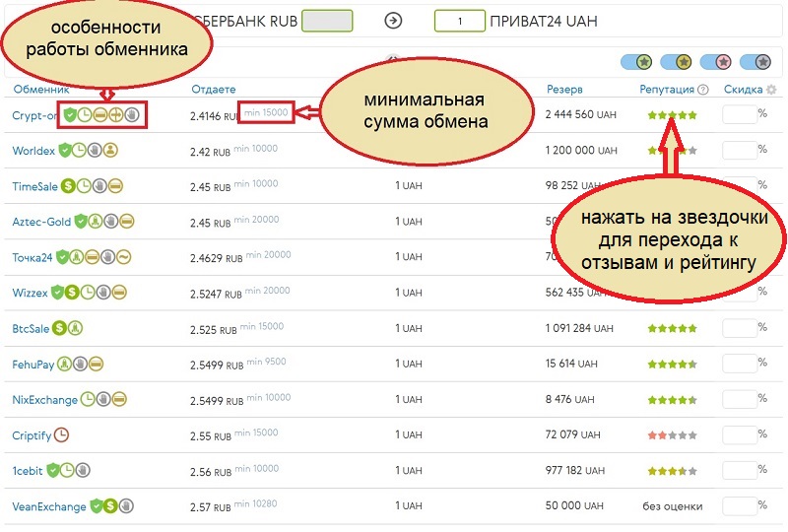Click the Crypt-on row hand icon
Screen dimensions: 788x532
[x=132, y=115]
